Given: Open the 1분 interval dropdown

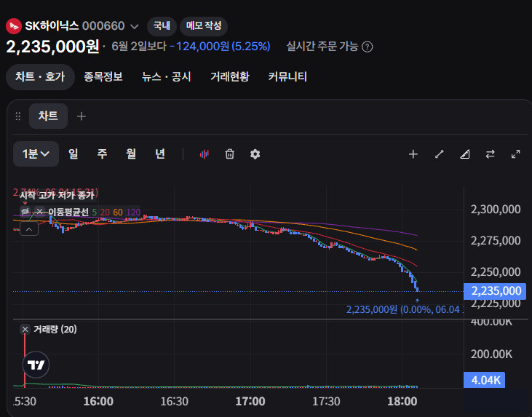Looking at the screenshot, I should pos(36,154).
